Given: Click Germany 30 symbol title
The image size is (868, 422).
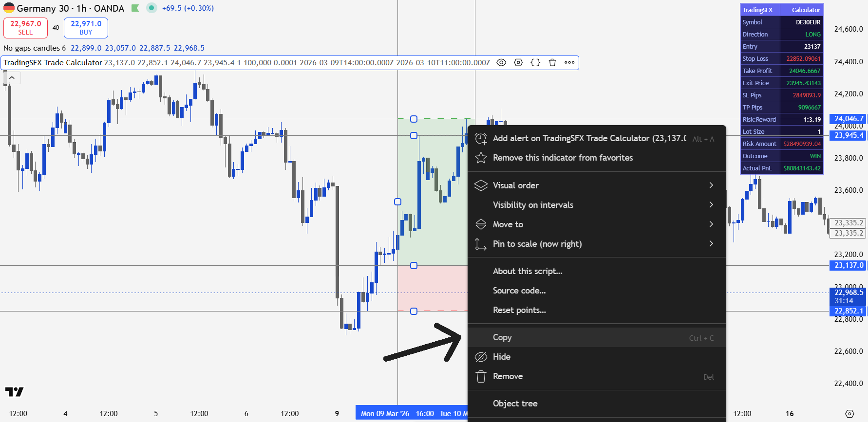Looking at the screenshot, I should (x=43, y=8).
